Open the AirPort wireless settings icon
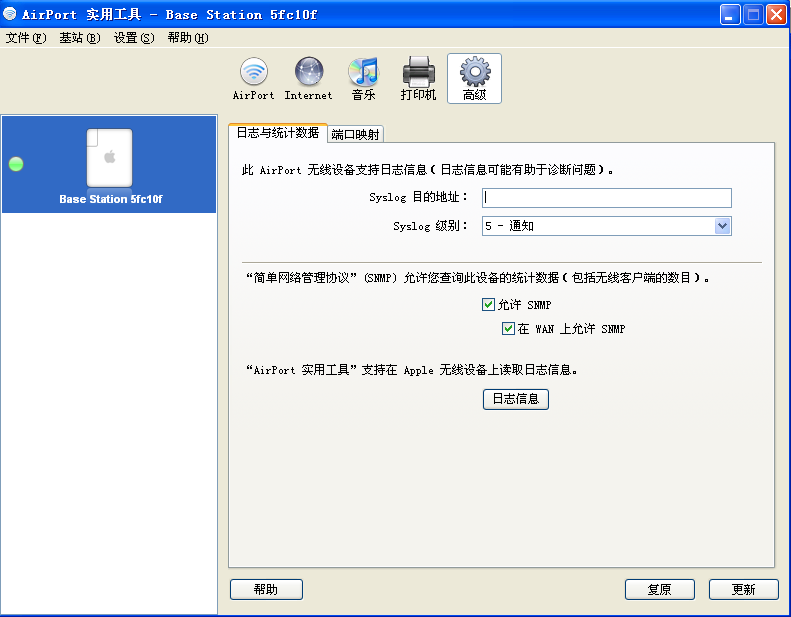This screenshot has height=617, width=791. click(x=254, y=78)
